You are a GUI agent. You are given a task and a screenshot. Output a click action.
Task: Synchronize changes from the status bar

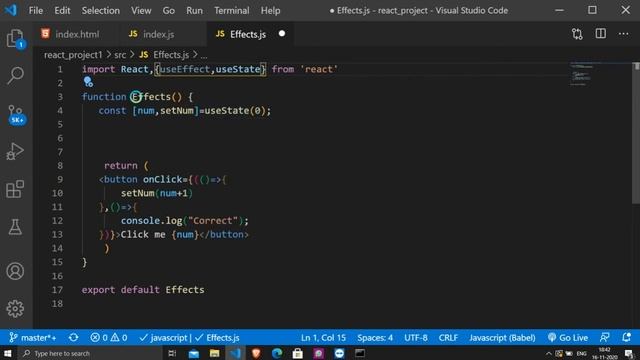73,338
